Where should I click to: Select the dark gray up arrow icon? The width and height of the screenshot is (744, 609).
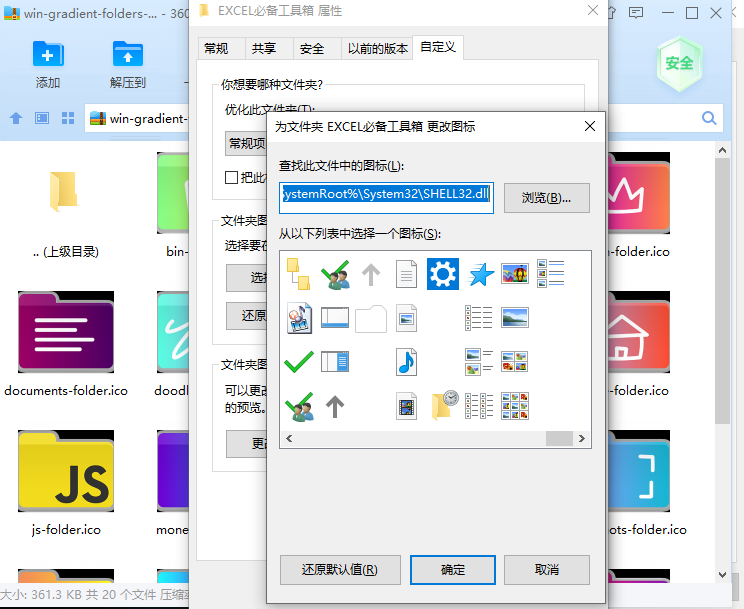tap(335, 406)
